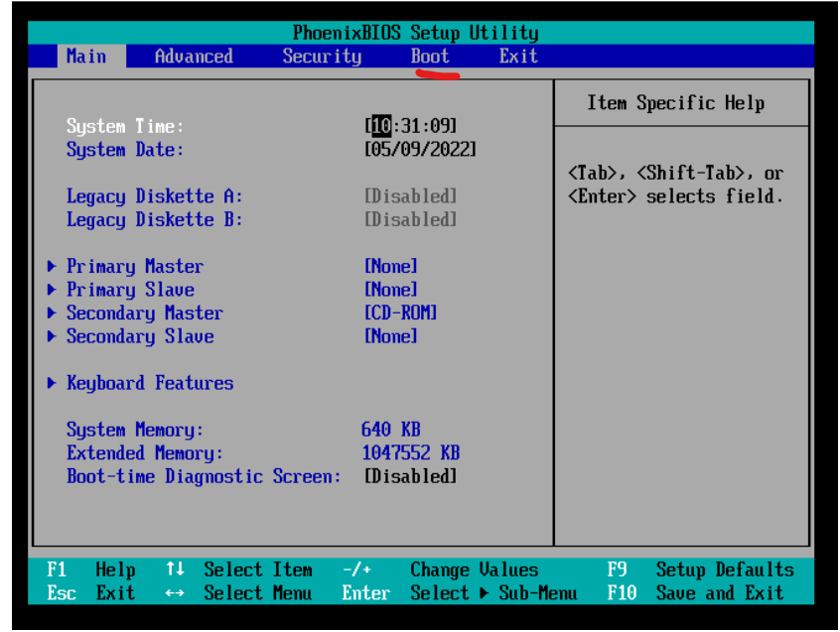
Task: Expand the Primary Master arrow
Action: tap(52, 266)
